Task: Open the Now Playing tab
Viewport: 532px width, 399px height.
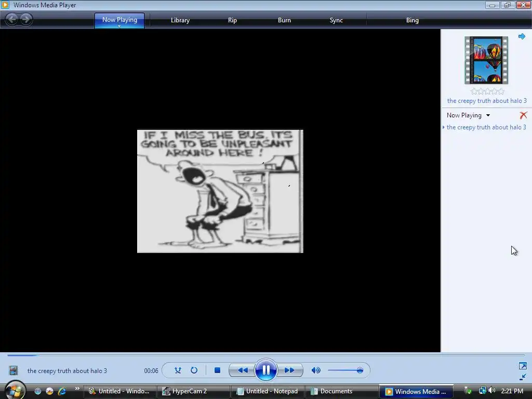Action: [x=119, y=20]
